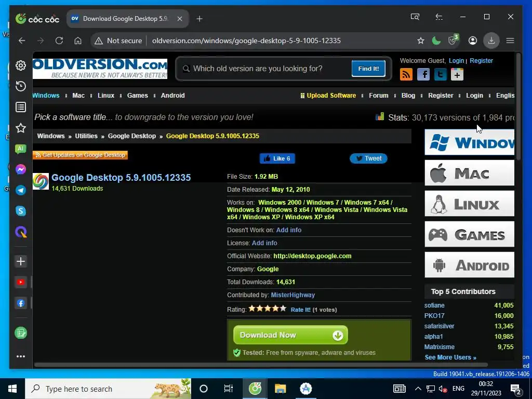Open the Games category banner

click(x=469, y=234)
